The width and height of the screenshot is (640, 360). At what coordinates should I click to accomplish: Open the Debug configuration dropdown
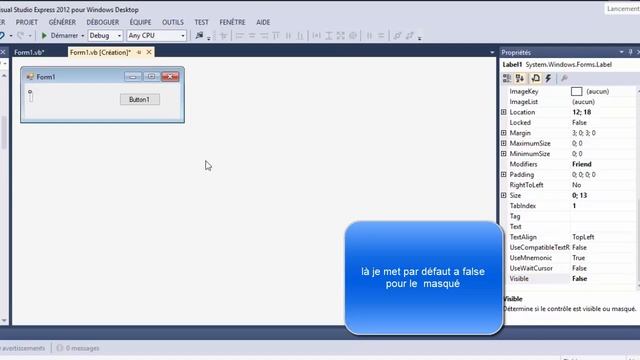(119, 36)
